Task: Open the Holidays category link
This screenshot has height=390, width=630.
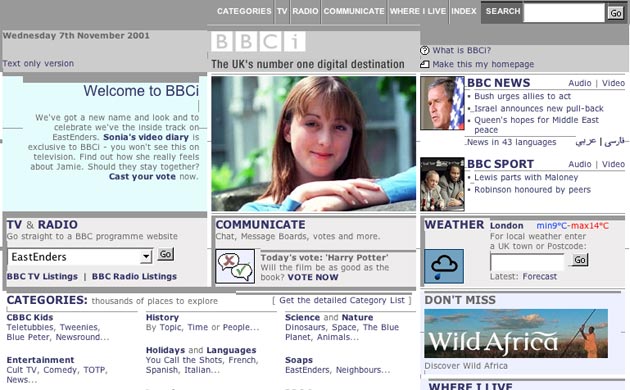Action: pyautogui.click(x=165, y=350)
